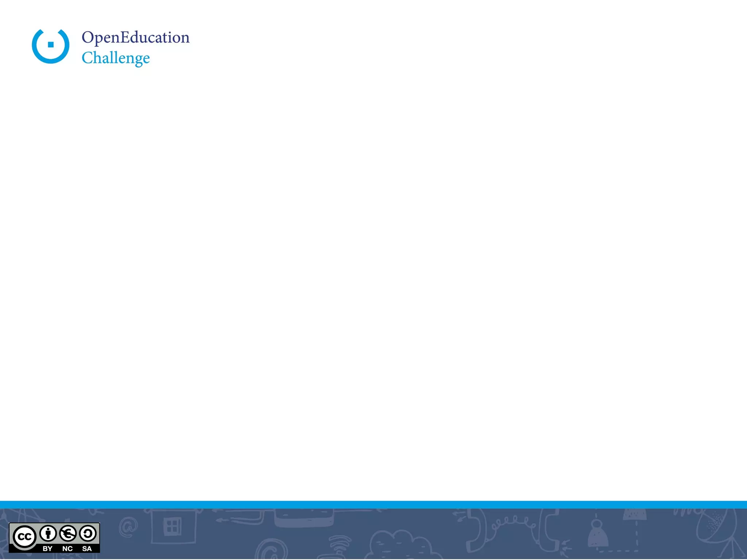The image size is (747, 560).
Task: Click the lower '@' doodle at the footer bottom
Action: pos(272,550)
